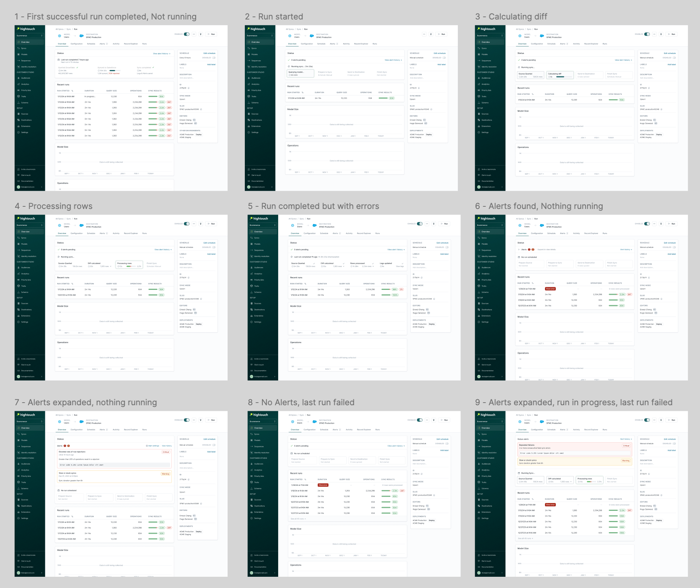The width and height of the screenshot is (700, 588).
Task: Expand the Alerts chevron in frame 6
Action: (519, 249)
